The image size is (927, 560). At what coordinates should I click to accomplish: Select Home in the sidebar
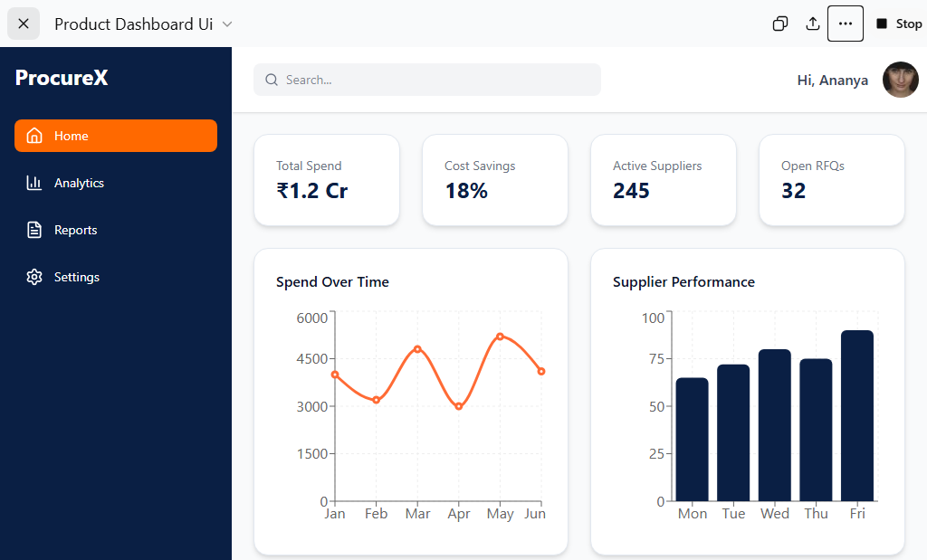click(x=116, y=136)
